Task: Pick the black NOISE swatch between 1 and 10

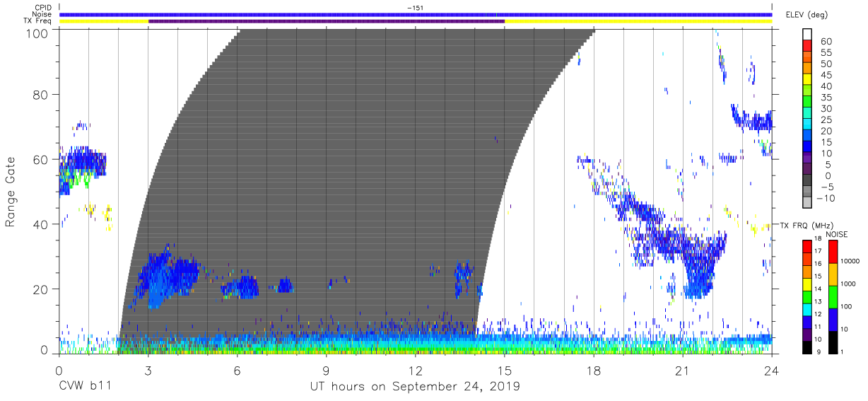Action: [x=832, y=341]
